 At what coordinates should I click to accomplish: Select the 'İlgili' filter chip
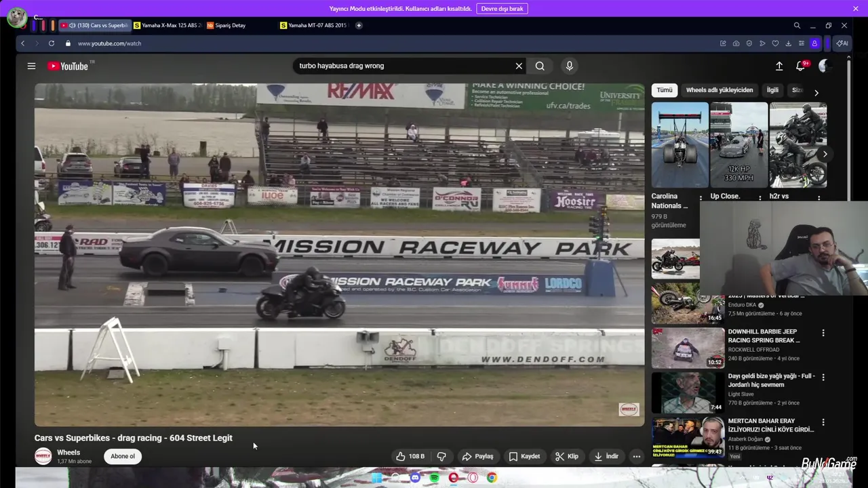772,90
